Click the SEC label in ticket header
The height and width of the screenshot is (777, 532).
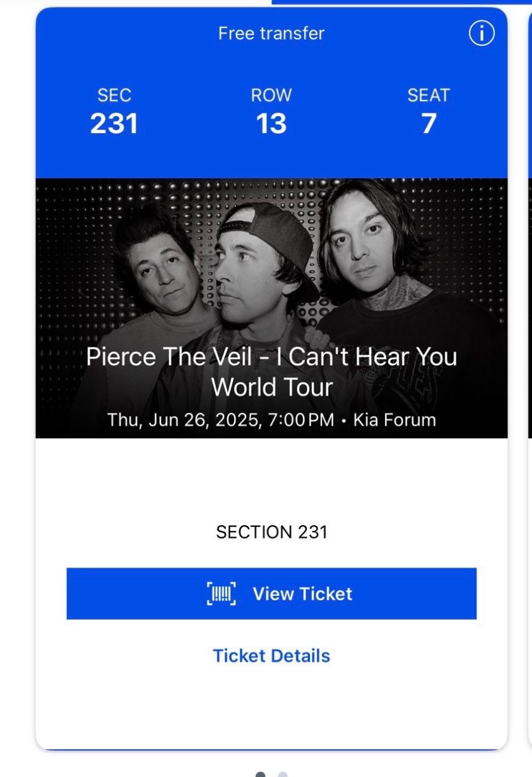[x=114, y=95]
